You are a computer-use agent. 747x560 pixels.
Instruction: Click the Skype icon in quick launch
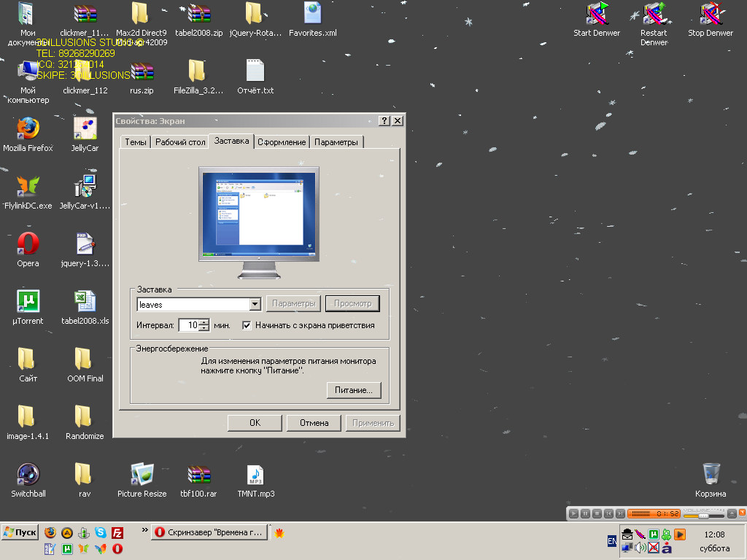(x=100, y=533)
